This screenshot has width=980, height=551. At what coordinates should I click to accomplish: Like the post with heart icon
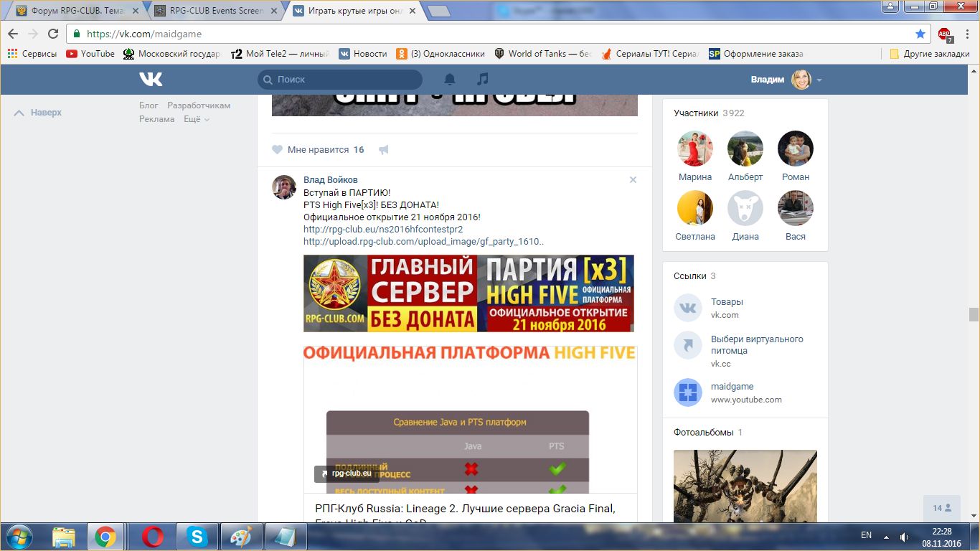tap(277, 150)
